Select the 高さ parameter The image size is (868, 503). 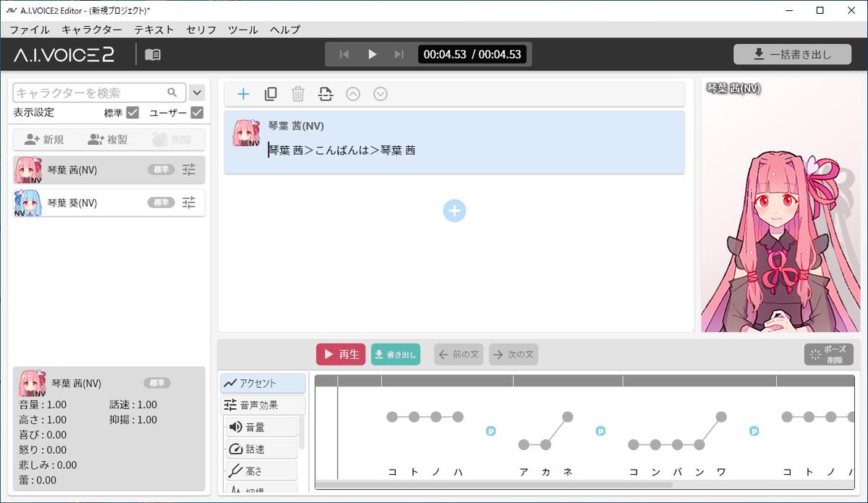261,471
